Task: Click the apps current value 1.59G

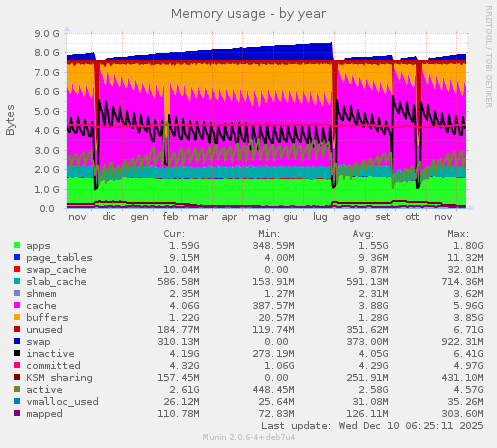Action: (x=184, y=246)
